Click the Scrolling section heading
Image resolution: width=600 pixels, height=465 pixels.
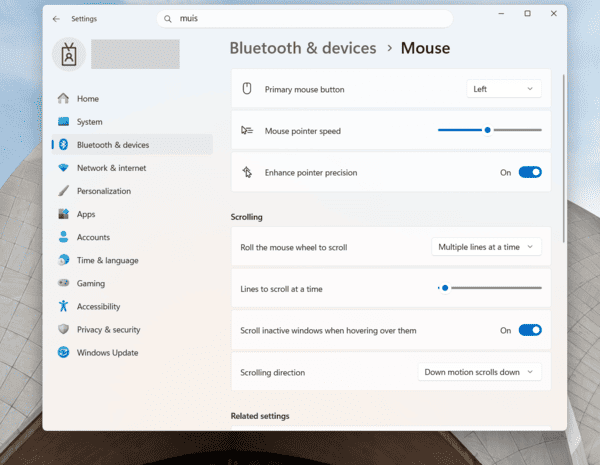click(246, 217)
